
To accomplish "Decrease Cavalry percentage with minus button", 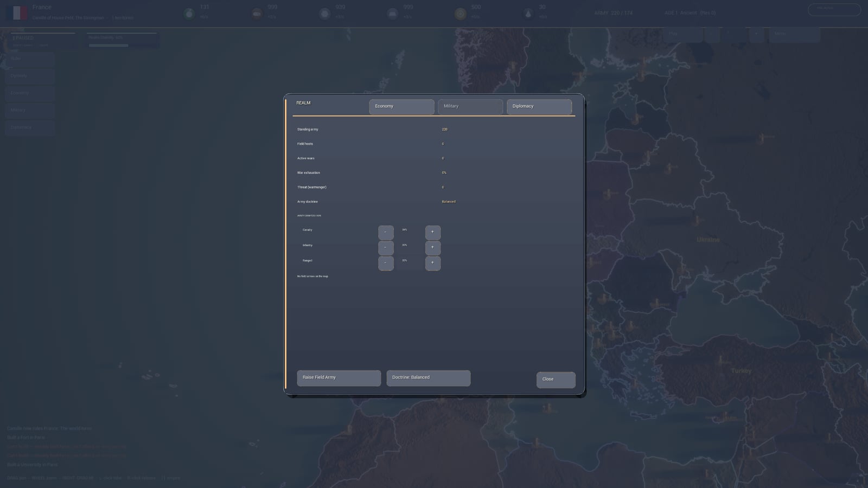I will pyautogui.click(x=386, y=232).
